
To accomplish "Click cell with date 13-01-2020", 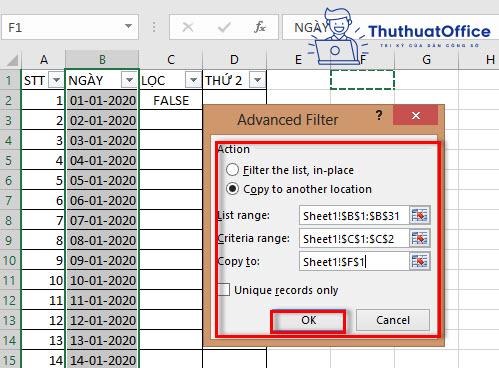I will tap(102, 340).
